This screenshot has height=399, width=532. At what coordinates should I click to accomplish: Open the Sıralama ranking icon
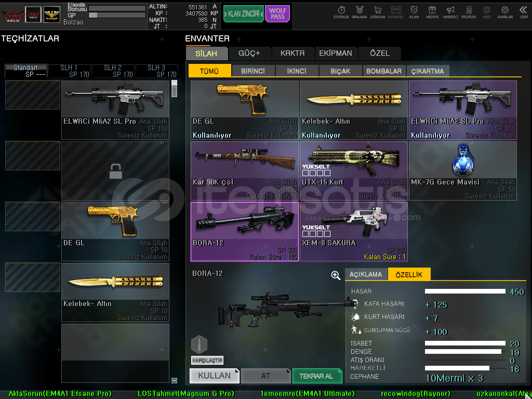click(360, 12)
